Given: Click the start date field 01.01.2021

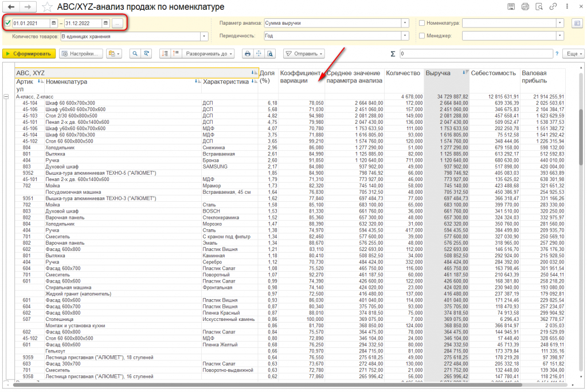Looking at the screenshot, I should coord(31,23).
